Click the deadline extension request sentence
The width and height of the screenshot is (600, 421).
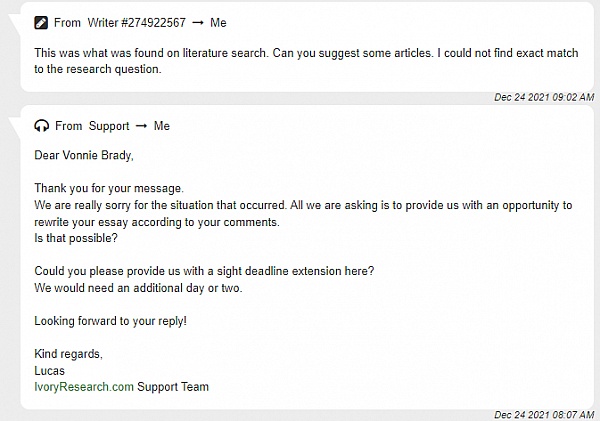(x=204, y=271)
